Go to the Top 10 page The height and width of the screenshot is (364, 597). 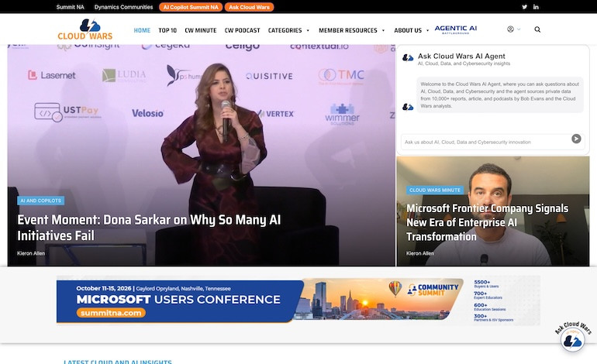[167, 30]
